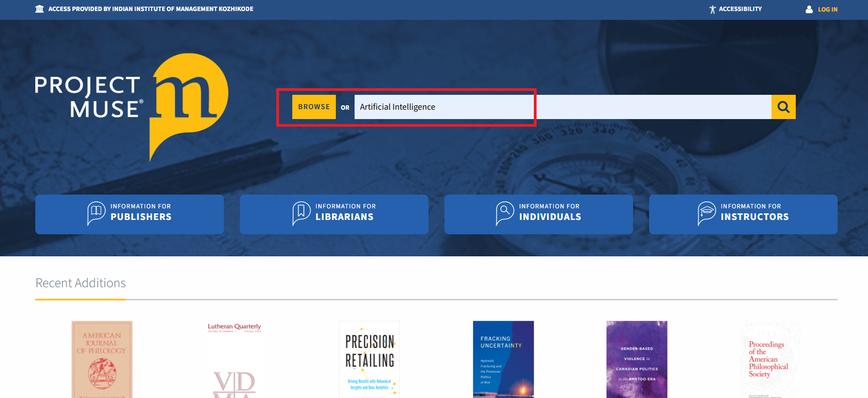Click the accessibility person icon
Screen dimensions: 868x398
[x=712, y=9]
